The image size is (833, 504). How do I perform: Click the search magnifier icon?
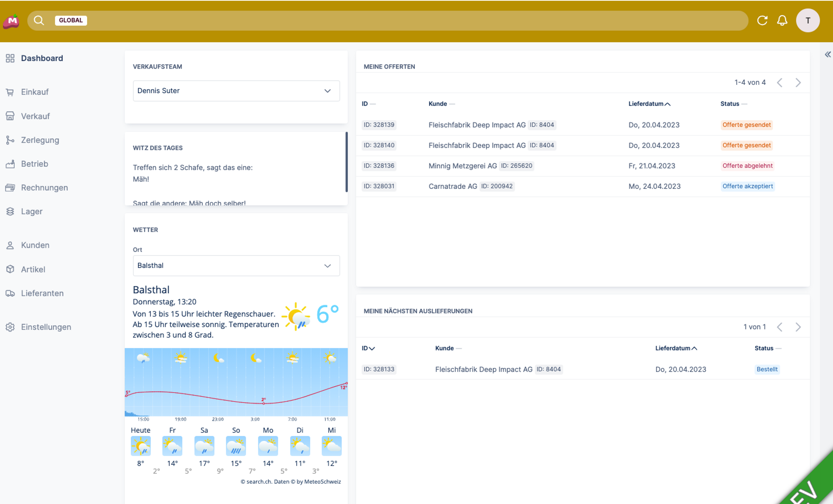coord(39,20)
